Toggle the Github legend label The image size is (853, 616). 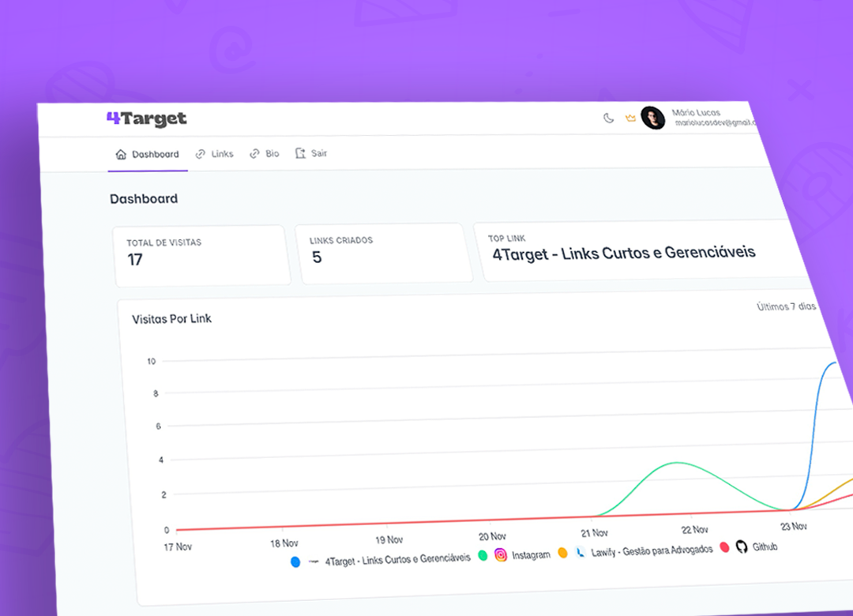[765, 547]
